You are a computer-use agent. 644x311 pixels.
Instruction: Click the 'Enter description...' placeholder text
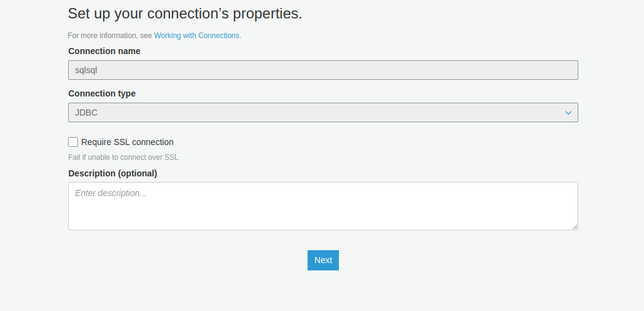(111, 193)
